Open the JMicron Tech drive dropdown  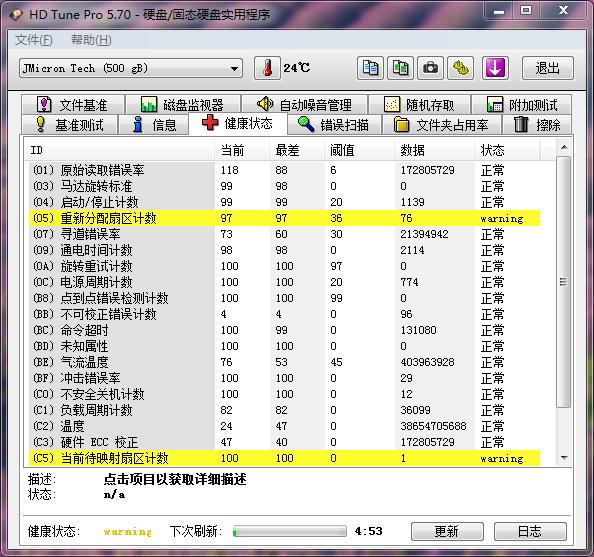131,68
